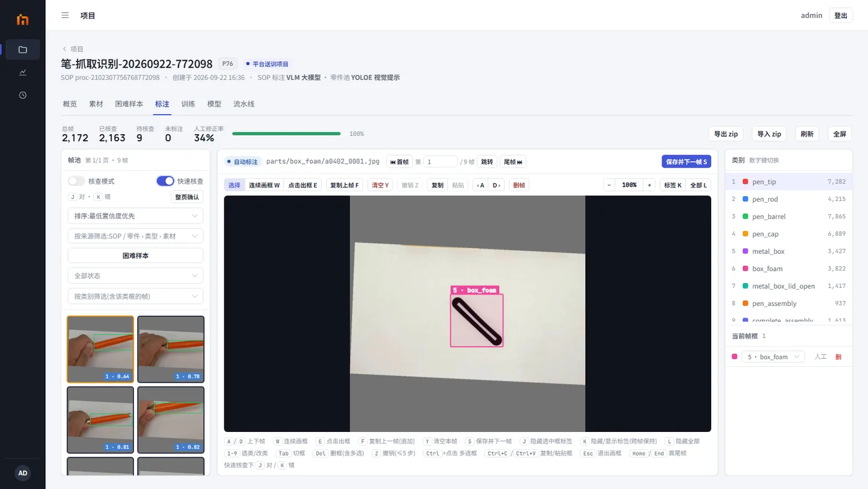
Task: Jump to first frame with 首帧 button
Action: coord(399,161)
